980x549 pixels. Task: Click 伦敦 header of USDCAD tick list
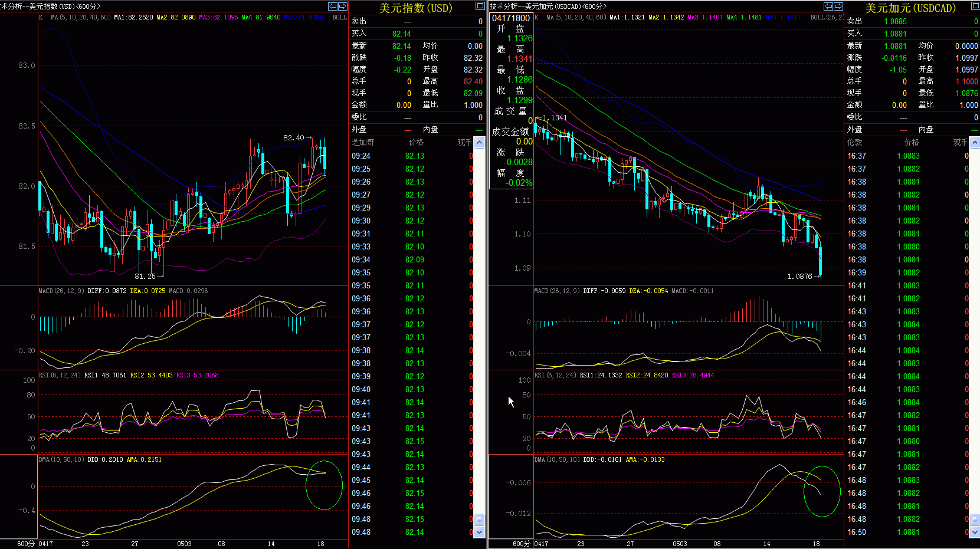[x=855, y=142]
